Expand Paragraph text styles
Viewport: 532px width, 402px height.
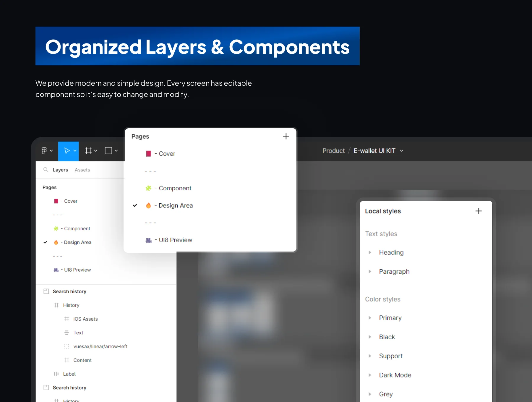(x=370, y=271)
